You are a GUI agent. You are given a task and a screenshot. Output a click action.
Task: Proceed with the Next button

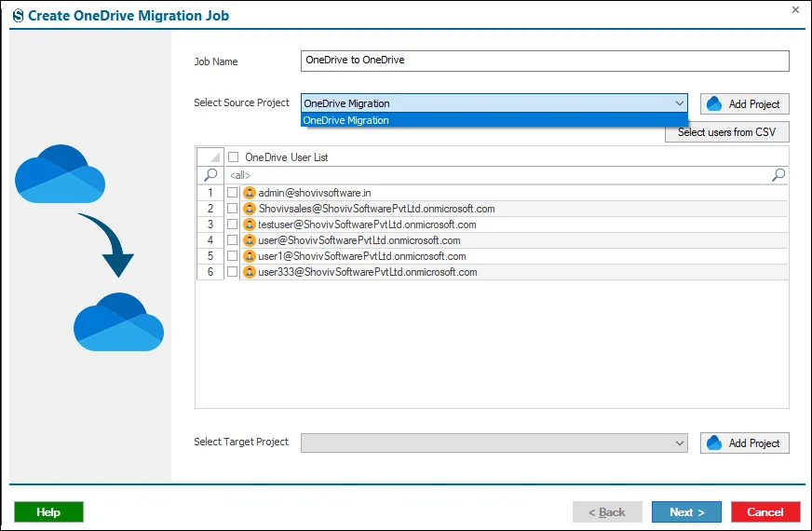tap(686, 511)
